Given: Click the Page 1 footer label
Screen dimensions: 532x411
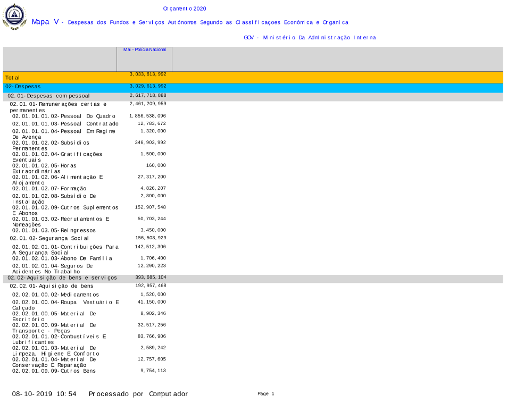Looking at the screenshot, I should tap(265, 394).
